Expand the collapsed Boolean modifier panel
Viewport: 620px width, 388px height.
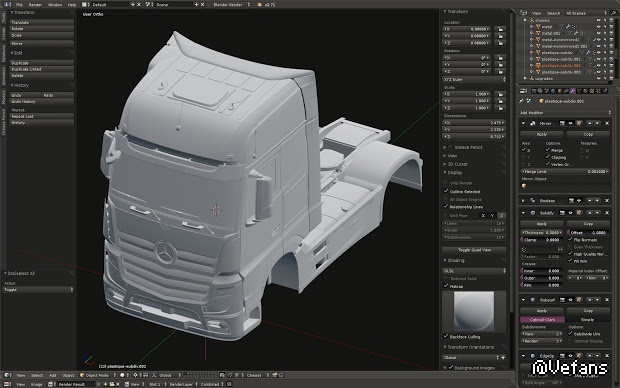pos(523,201)
